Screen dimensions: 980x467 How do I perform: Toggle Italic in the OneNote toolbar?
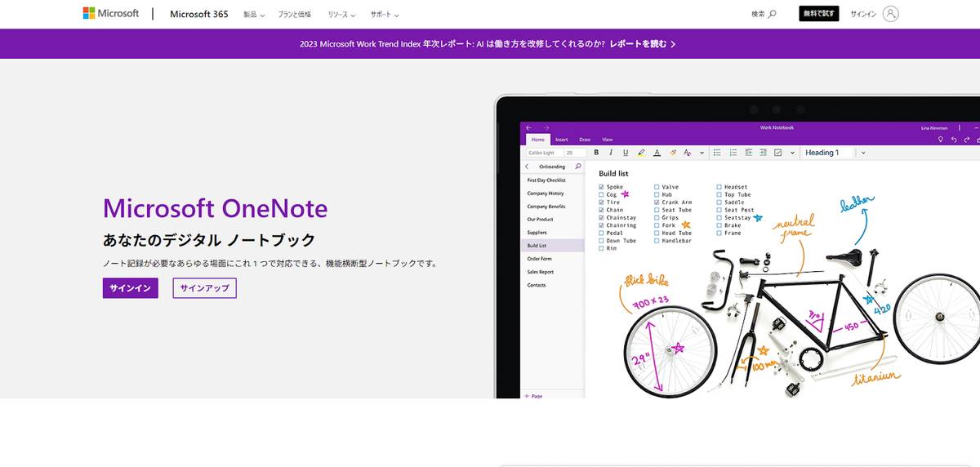(x=611, y=153)
